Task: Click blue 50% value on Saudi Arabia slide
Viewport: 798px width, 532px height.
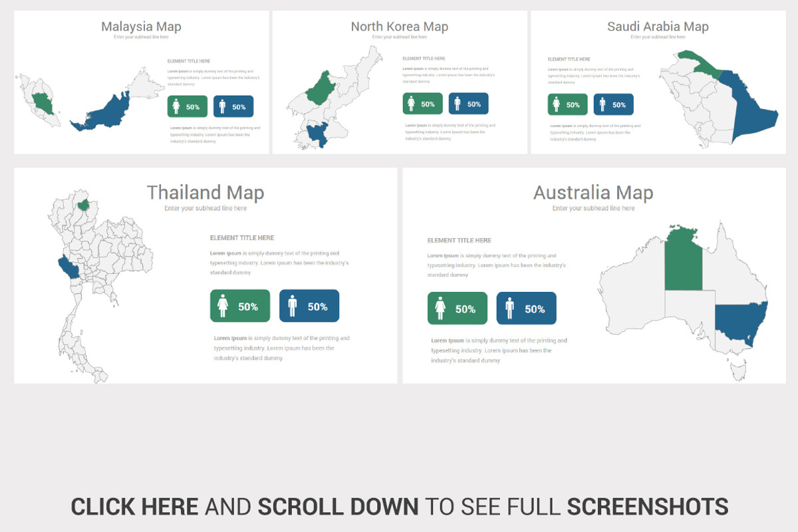Action: tap(619, 105)
